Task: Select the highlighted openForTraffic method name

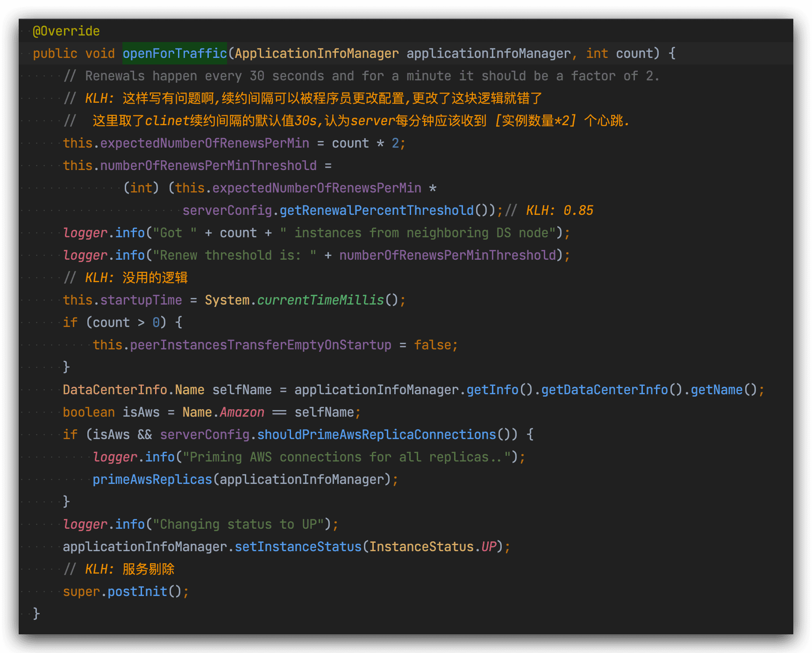Action: [175, 53]
